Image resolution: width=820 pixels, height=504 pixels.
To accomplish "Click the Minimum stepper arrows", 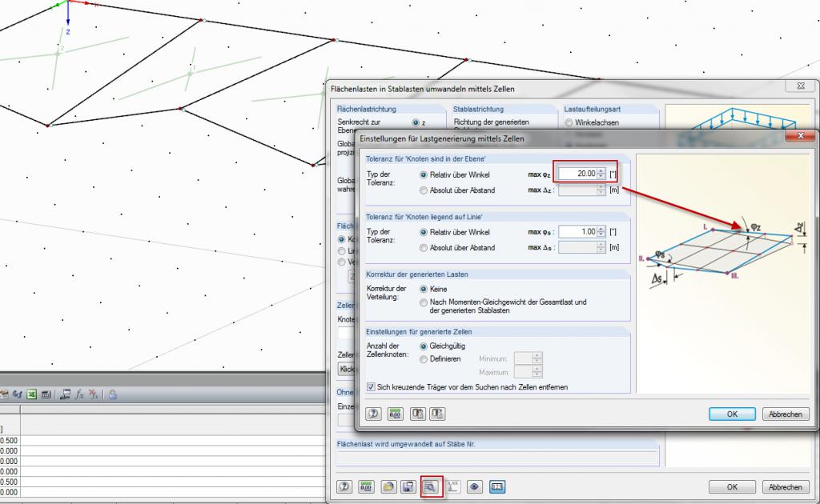I will (x=537, y=358).
